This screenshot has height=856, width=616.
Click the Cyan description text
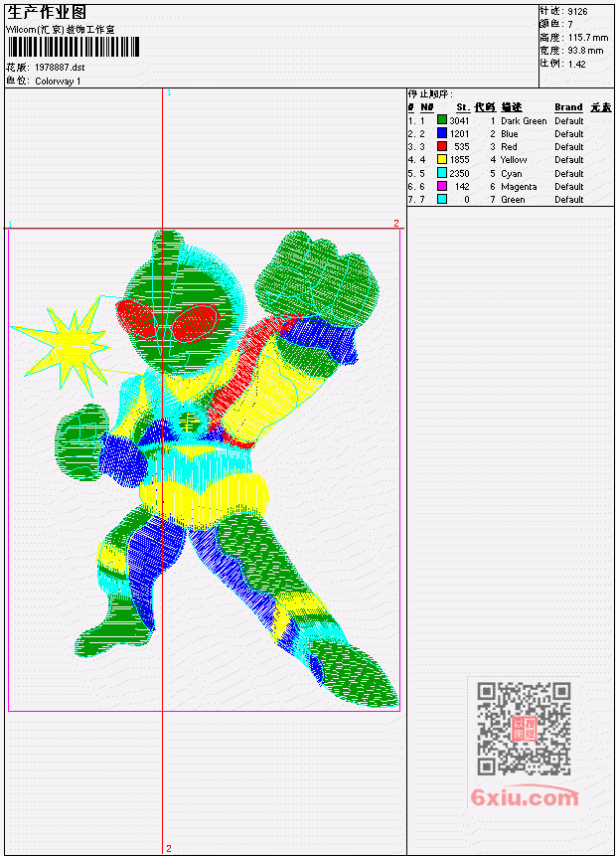[x=512, y=174]
